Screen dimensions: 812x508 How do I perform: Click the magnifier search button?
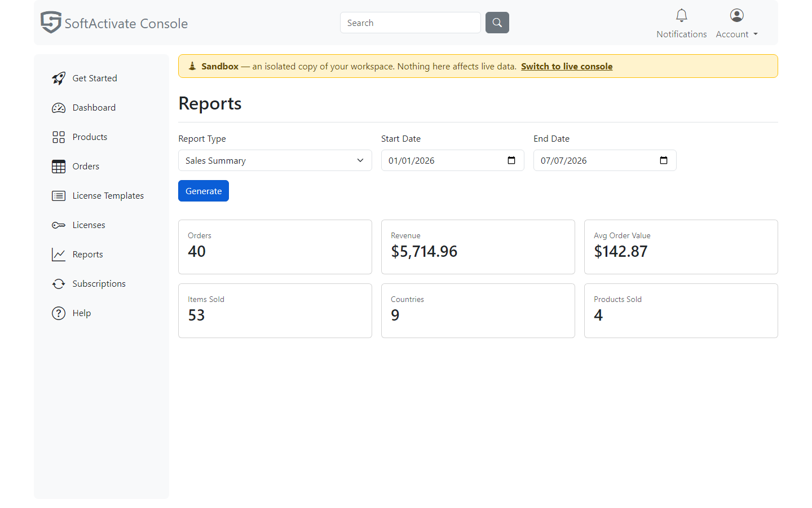497,23
